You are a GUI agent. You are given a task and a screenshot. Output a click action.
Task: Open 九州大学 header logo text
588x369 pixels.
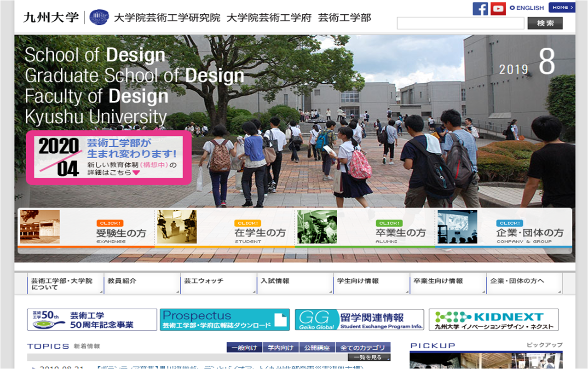click(x=51, y=17)
